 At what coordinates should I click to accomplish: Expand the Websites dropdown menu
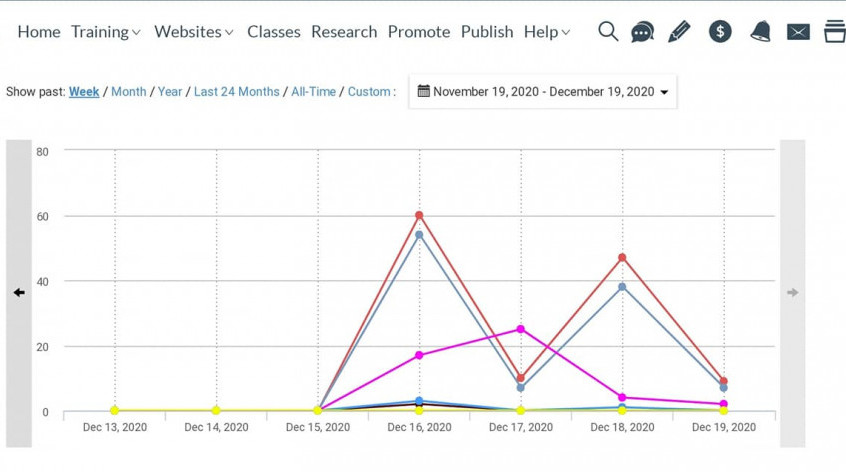pos(193,32)
